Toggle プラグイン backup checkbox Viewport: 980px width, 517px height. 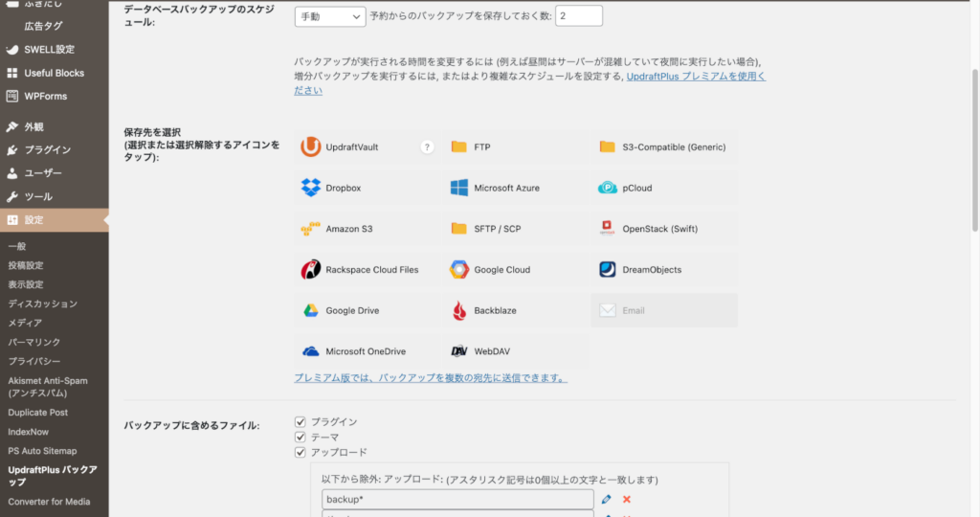(x=300, y=422)
